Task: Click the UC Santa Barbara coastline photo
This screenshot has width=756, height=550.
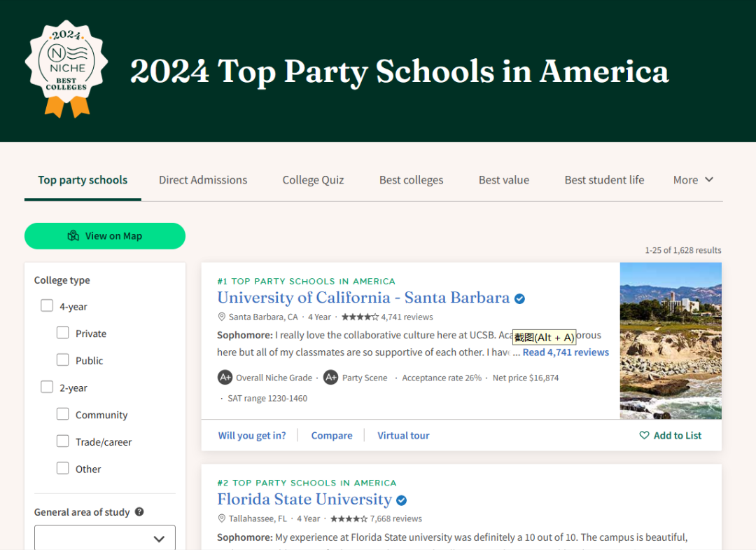Action: [670, 341]
